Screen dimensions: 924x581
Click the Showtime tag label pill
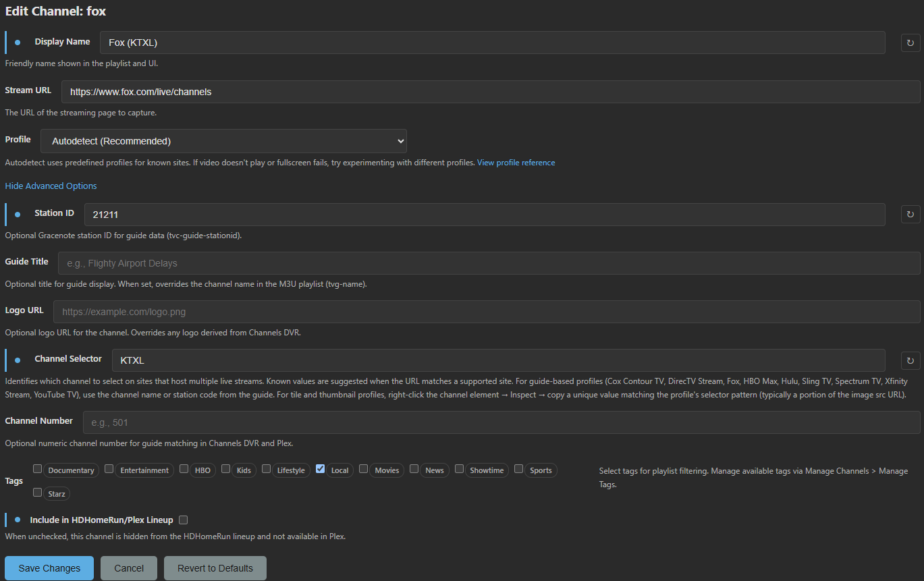click(x=487, y=470)
